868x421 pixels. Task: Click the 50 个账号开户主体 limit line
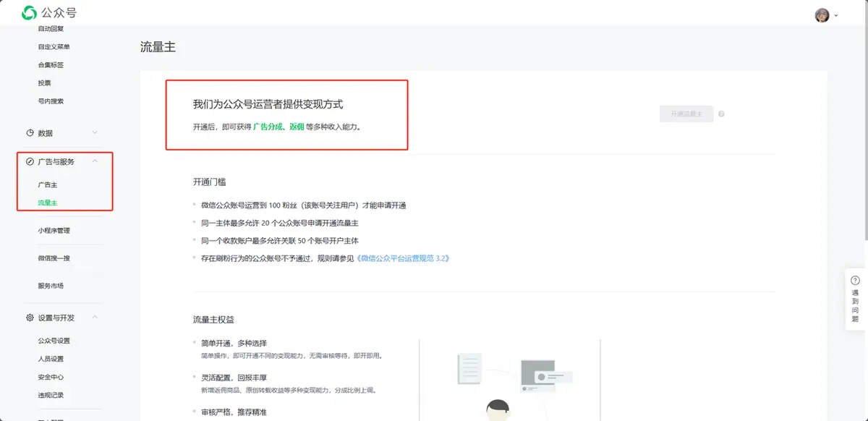tap(279, 240)
